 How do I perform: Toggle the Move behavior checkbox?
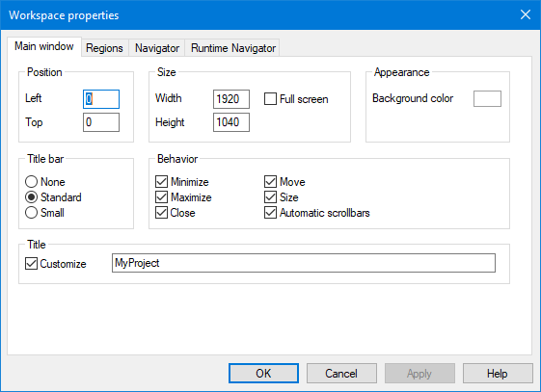[x=270, y=181]
